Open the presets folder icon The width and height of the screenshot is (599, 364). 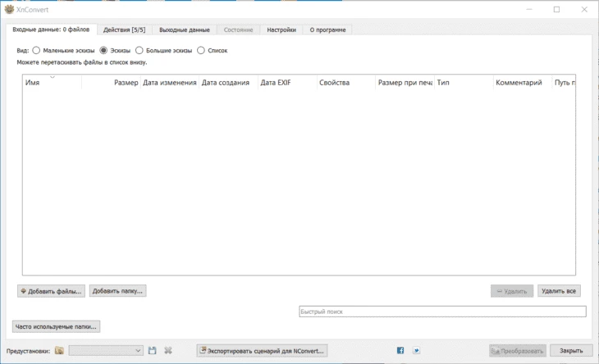tap(59, 350)
